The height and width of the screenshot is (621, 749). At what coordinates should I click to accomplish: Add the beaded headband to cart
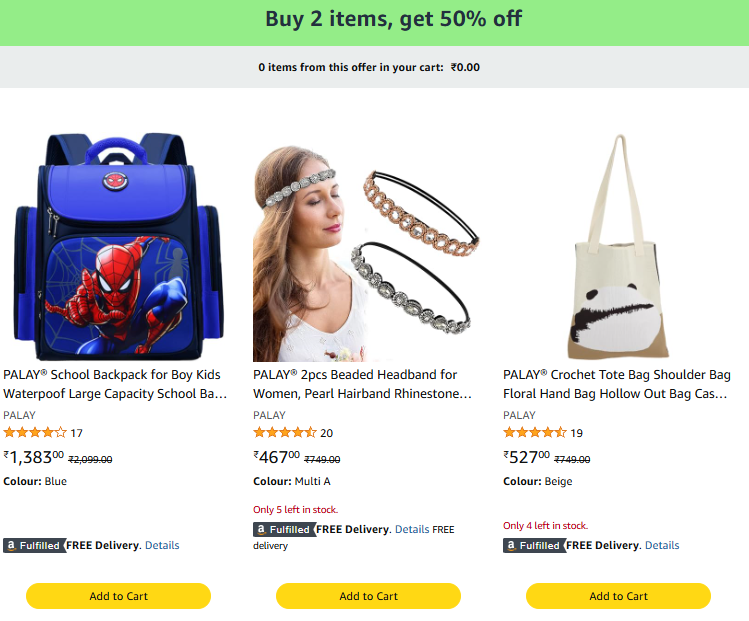pos(368,596)
